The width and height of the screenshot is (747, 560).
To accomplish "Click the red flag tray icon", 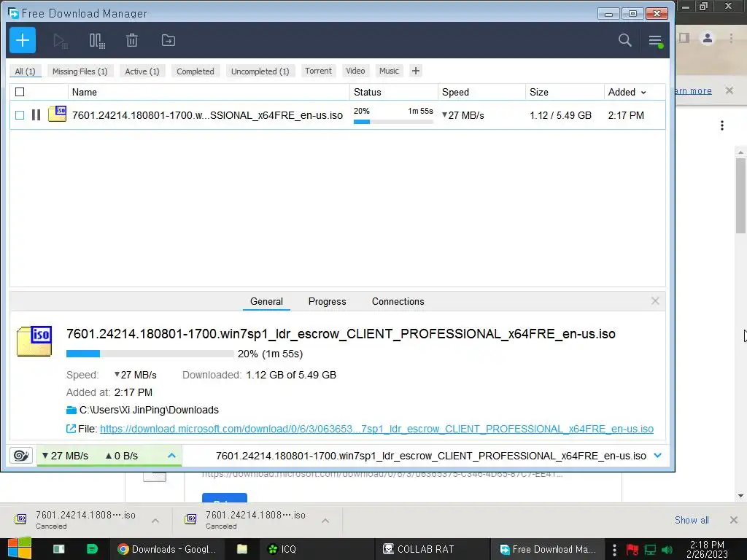I will pyautogui.click(x=632, y=550).
